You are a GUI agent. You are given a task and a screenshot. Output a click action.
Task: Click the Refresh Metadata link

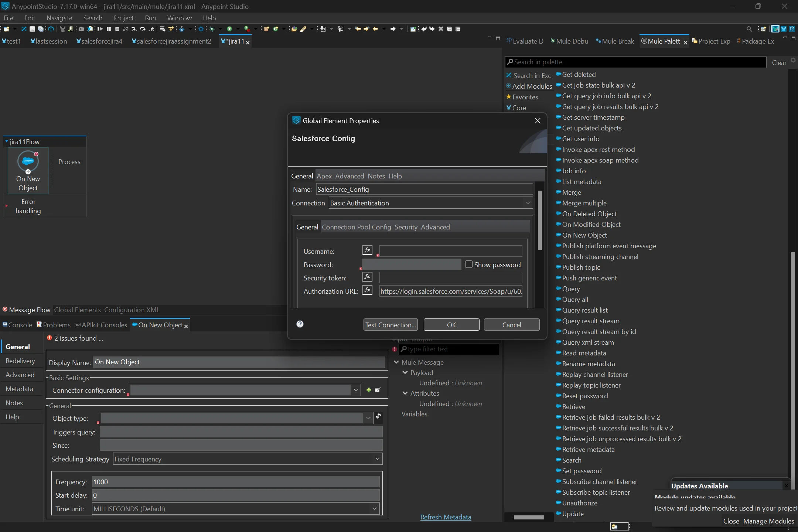(x=446, y=517)
